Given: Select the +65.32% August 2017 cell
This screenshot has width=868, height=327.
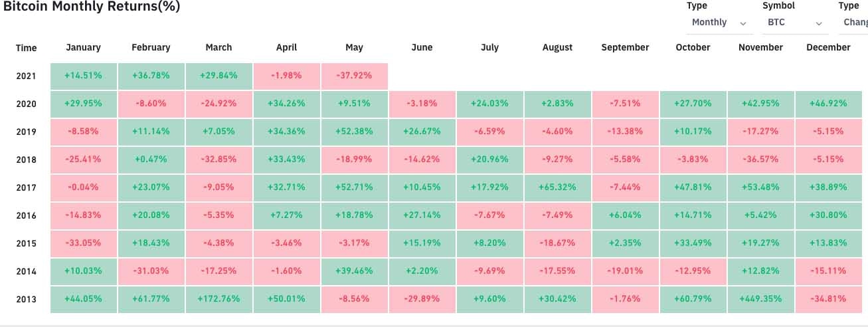Looking at the screenshot, I should (x=557, y=187).
